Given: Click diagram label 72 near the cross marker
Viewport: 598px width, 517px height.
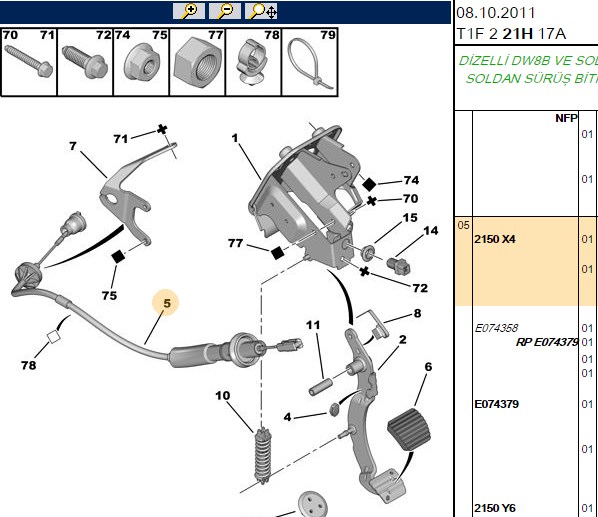Looking at the screenshot, I should click(x=420, y=287).
